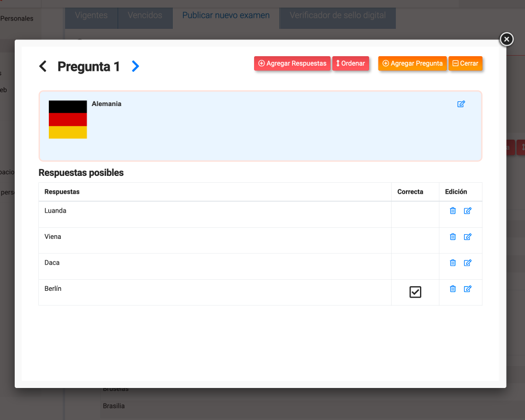
Task: Edit the Alemania question text
Action: pos(461,104)
